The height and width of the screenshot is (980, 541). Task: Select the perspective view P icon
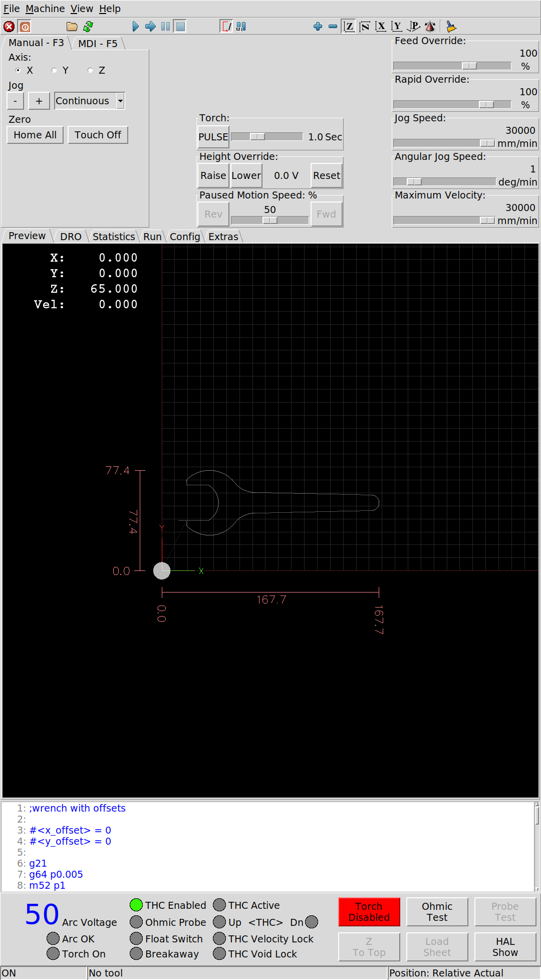click(413, 27)
